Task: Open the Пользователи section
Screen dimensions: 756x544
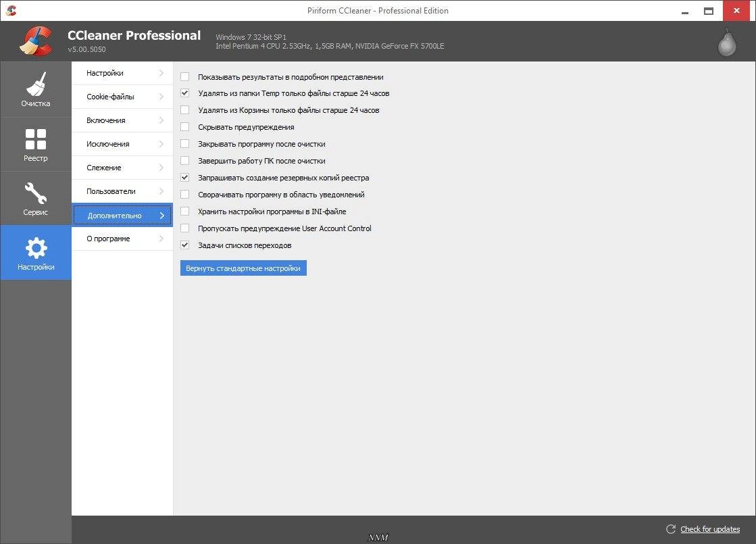Action: [122, 191]
